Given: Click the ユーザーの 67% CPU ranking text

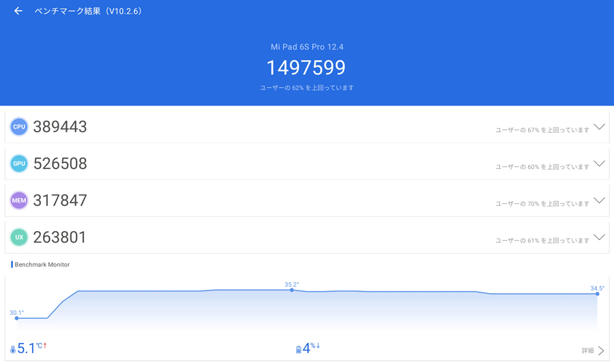Looking at the screenshot, I should point(542,130).
